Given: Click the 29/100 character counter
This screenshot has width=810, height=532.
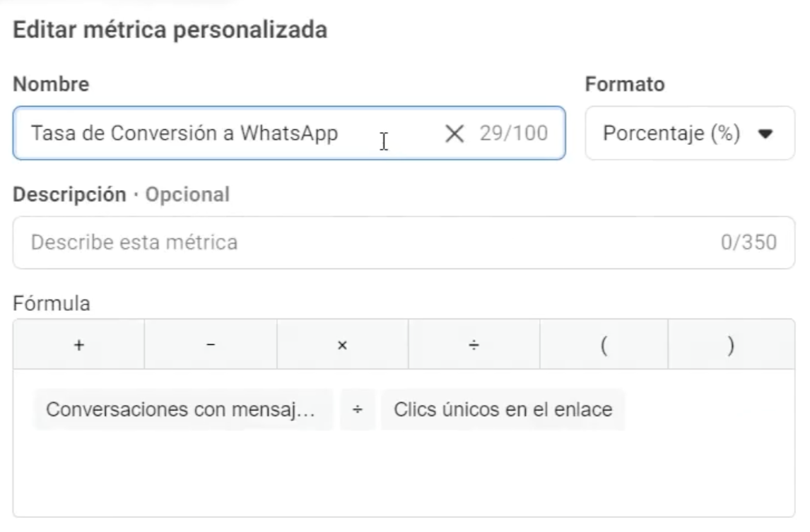Looking at the screenshot, I should (513, 133).
